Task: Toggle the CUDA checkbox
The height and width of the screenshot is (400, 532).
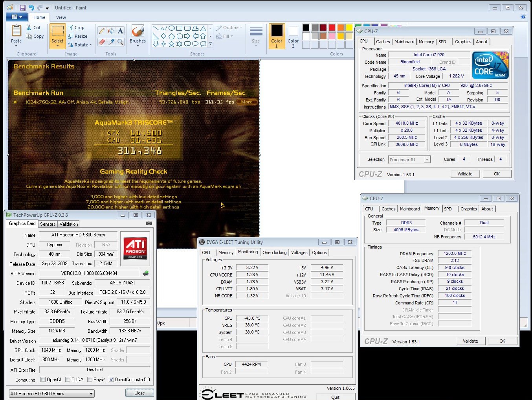Action: click(x=68, y=380)
